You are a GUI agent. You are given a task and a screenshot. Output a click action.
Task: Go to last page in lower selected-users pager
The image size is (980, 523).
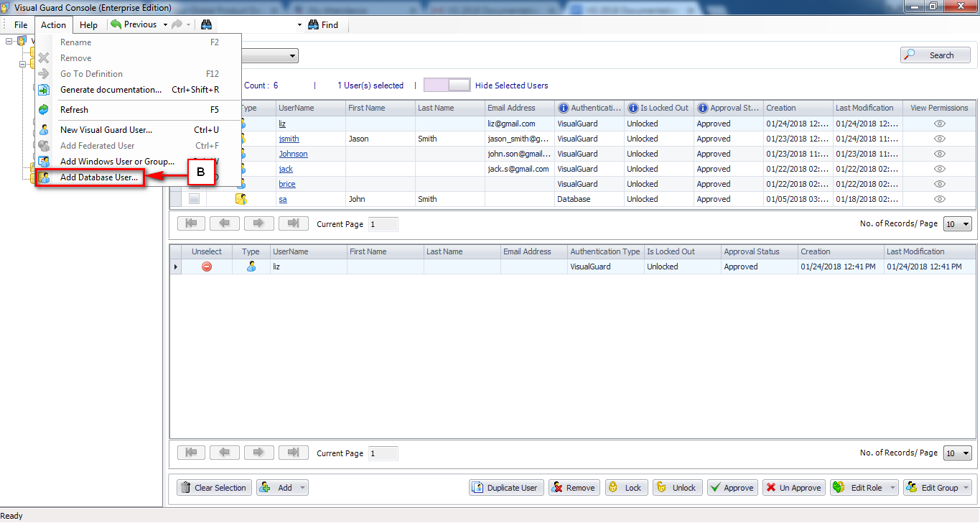point(293,453)
